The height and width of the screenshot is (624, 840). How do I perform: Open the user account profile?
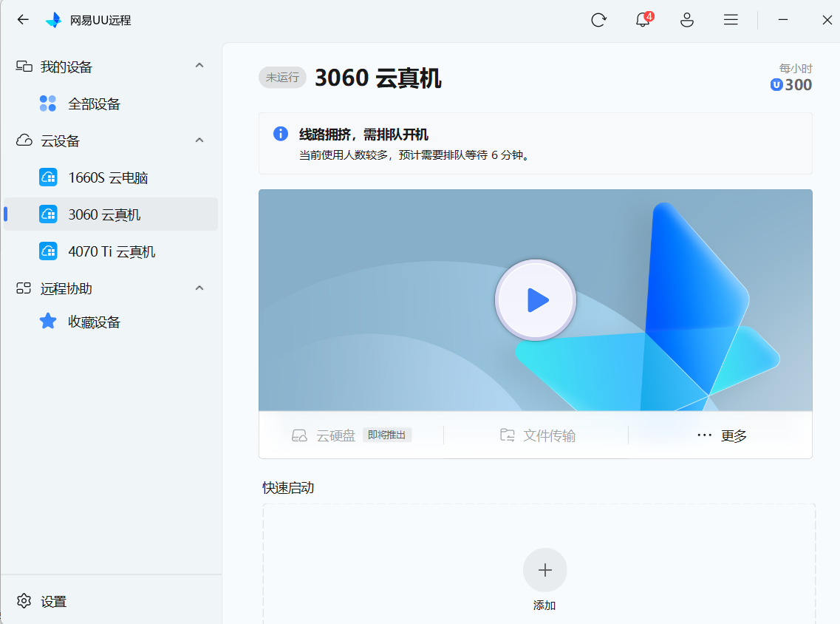point(687,20)
